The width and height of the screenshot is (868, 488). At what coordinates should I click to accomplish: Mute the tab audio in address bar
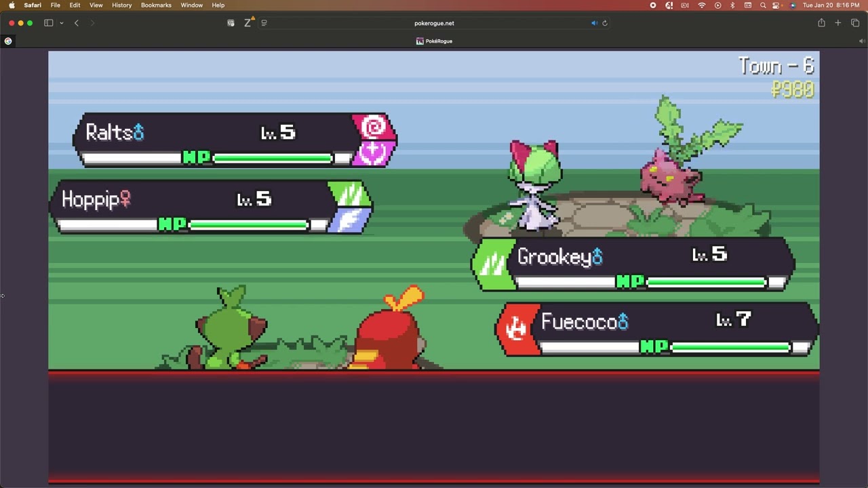(594, 23)
